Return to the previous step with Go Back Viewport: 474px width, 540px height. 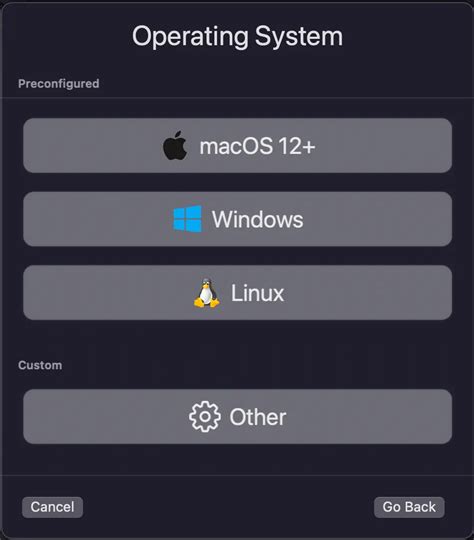[409, 507]
